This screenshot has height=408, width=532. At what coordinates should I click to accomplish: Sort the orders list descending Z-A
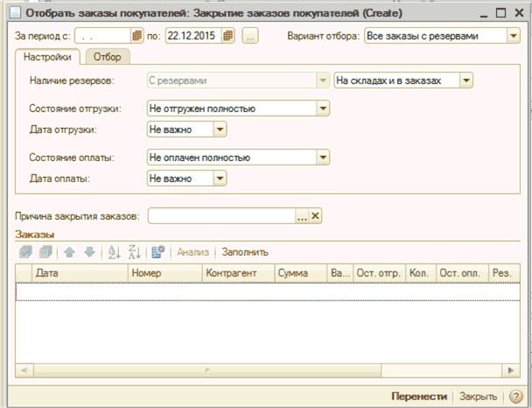point(134,252)
